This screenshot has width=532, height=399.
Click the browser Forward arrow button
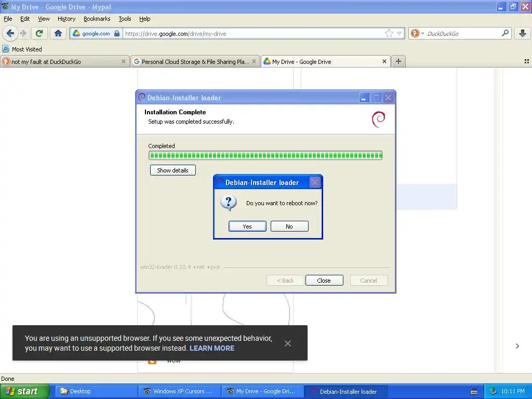pos(23,33)
